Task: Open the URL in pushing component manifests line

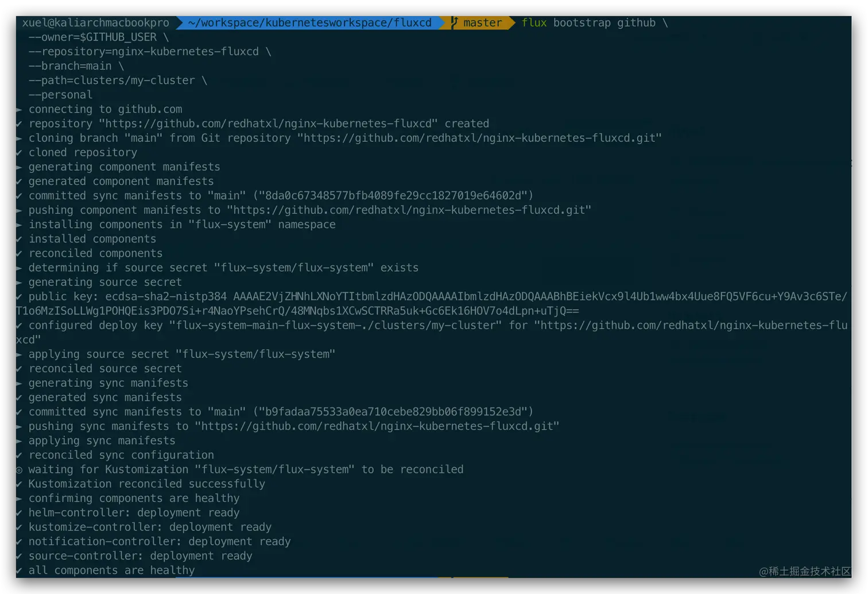Action: [x=409, y=210]
